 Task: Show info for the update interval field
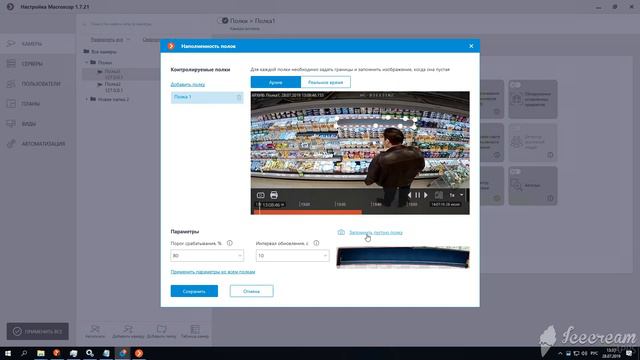[x=316, y=243]
